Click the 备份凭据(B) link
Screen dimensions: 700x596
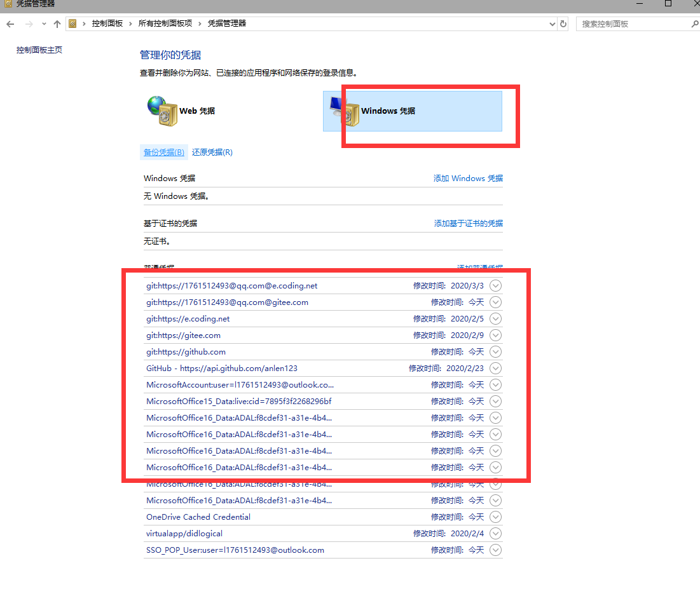point(163,152)
